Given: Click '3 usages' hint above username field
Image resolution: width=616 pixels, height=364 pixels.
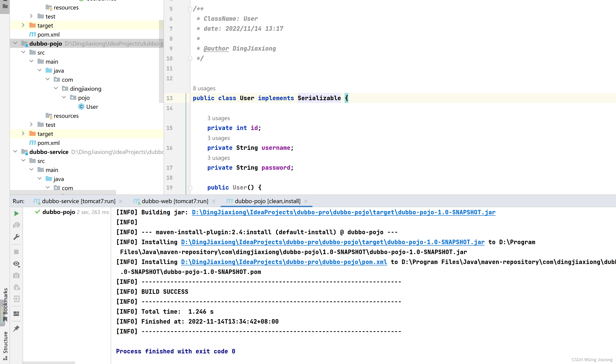Looking at the screenshot, I should pos(218,138).
